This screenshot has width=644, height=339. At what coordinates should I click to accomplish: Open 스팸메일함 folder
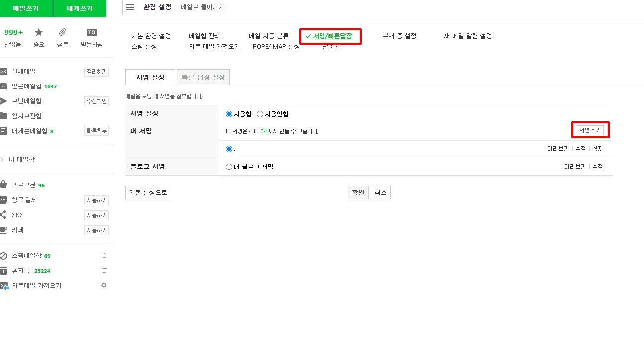(x=27, y=256)
